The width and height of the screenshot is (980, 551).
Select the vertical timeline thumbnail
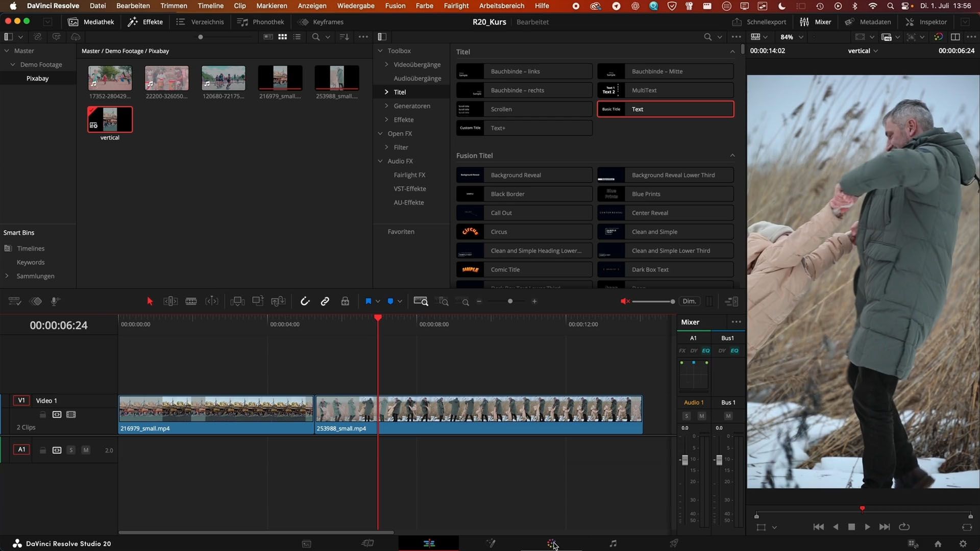(110, 119)
